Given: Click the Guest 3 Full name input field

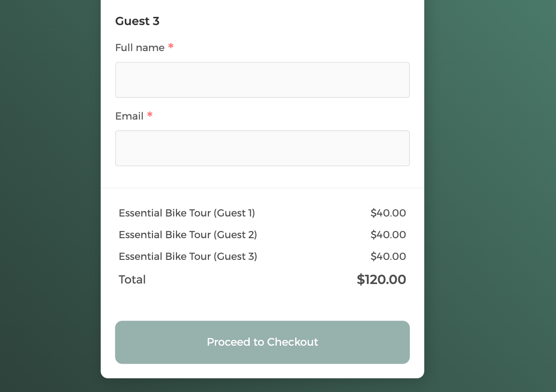Looking at the screenshot, I should click(x=262, y=80).
